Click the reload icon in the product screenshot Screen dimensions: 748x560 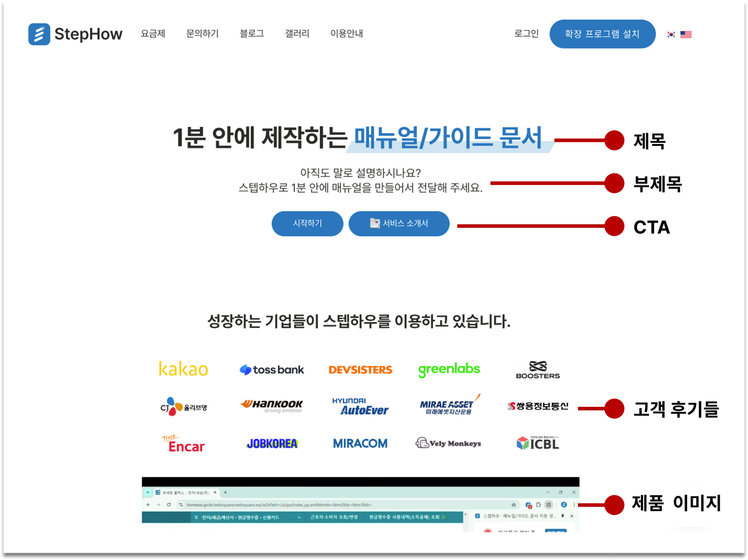point(168,504)
